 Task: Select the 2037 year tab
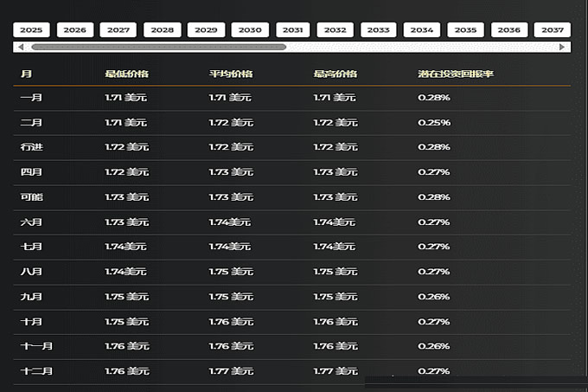[x=552, y=30]
